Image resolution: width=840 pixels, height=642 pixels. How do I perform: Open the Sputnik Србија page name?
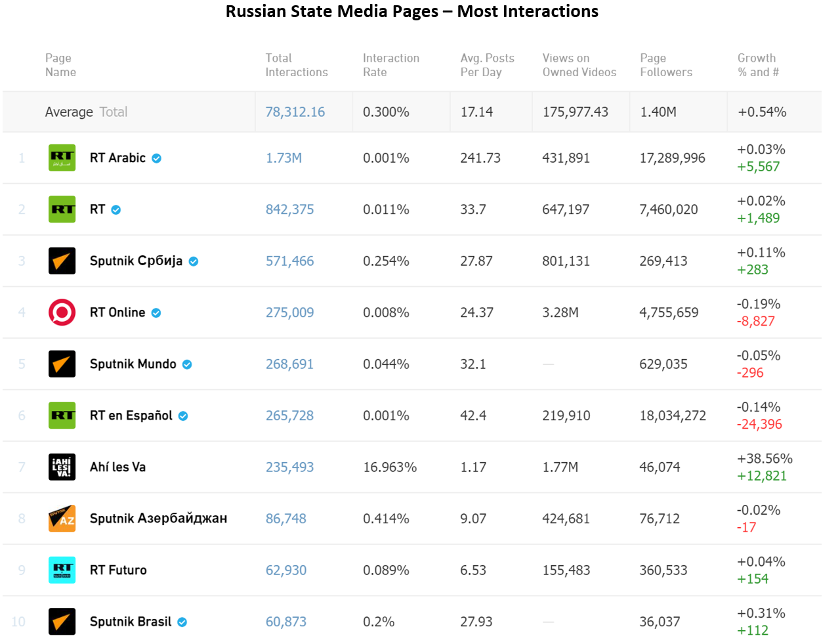136,261
